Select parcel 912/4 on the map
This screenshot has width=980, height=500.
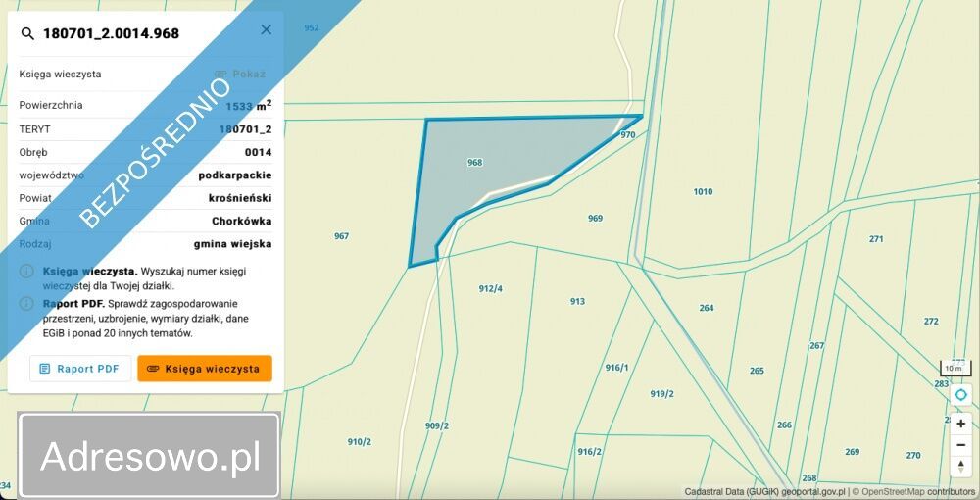(491, 289)
